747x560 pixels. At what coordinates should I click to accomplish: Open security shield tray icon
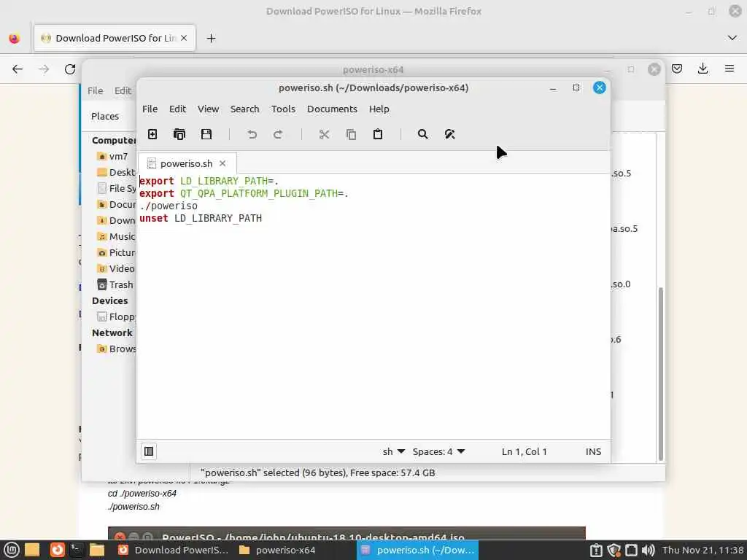[614, 550]
